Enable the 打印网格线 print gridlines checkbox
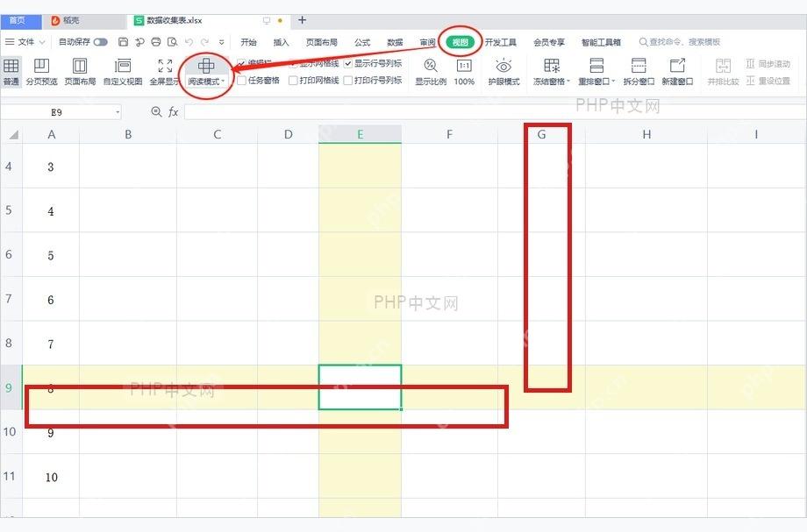 tap(293, 81)
